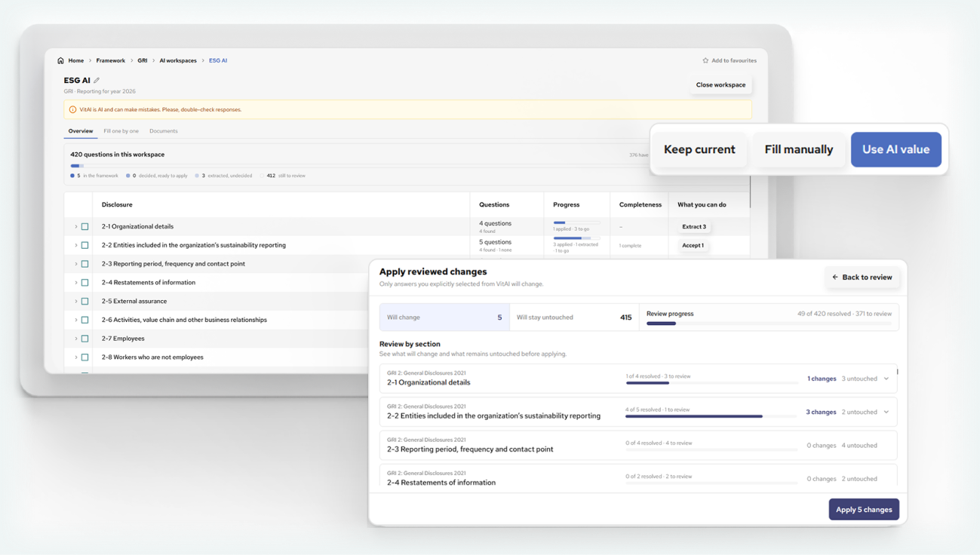Click the Completeness column header

(641, 204)
